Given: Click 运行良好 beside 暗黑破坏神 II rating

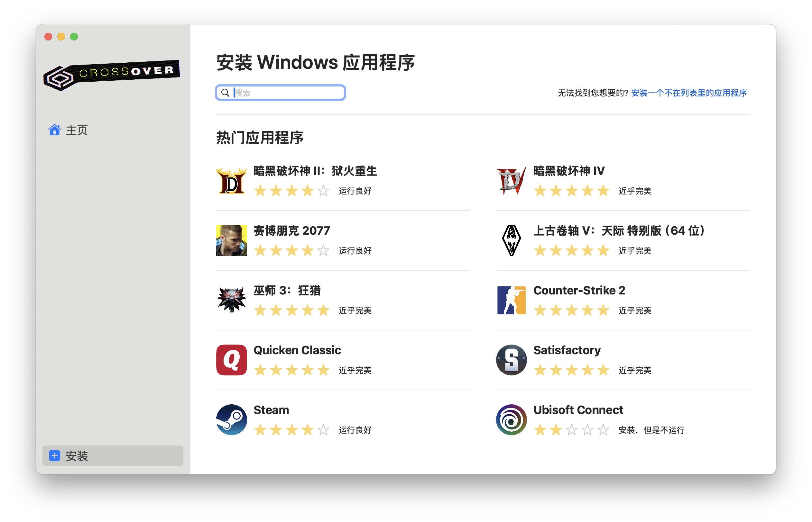Looking at the screenshot, I should point(355,191).
